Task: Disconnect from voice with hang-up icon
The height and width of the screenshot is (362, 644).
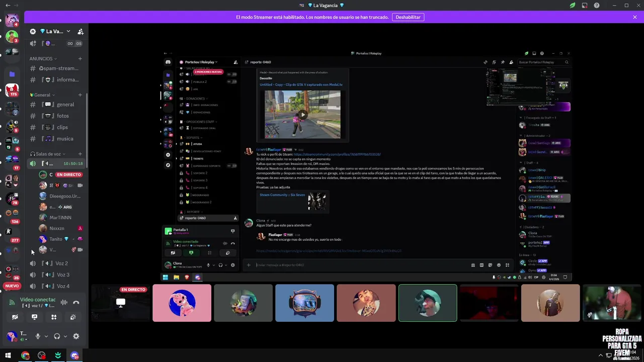Action: point(76,302)
